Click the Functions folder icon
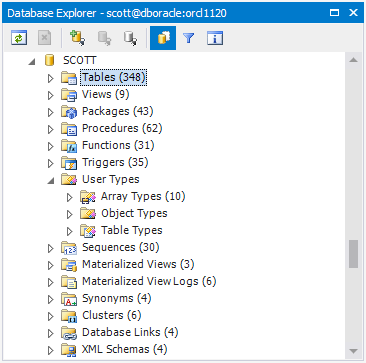The image size is (366, 363). [x=69, y=146]
